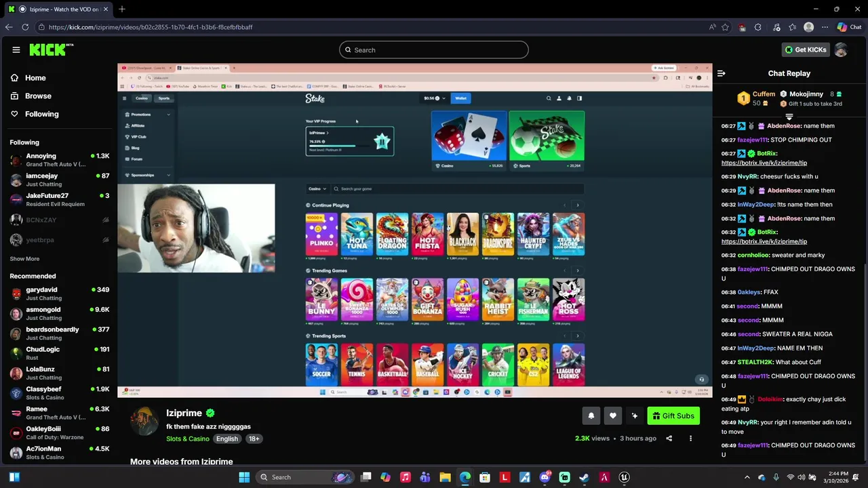This screenshot has width=868, height=488.
Task: Open Steam from the taskbar
Action: (x=584, y=477)
